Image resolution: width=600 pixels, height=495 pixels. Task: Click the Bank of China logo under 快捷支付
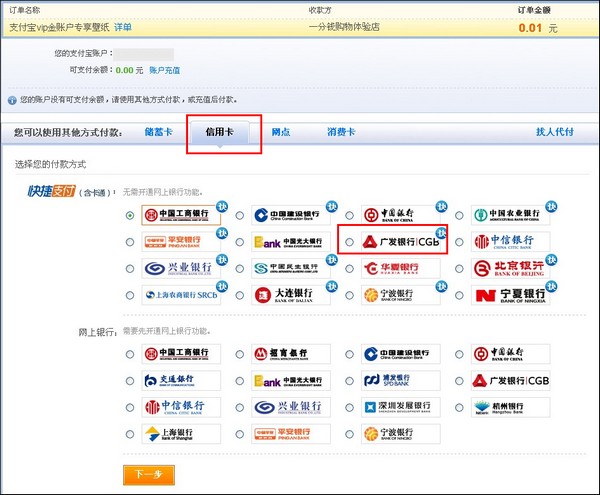coord(401,215)
